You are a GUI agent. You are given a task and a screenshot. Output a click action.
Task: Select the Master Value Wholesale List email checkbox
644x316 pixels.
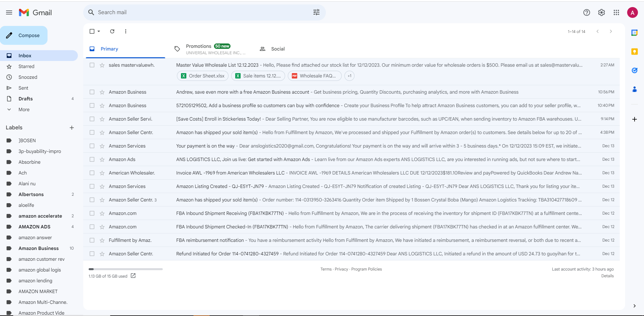92,65
